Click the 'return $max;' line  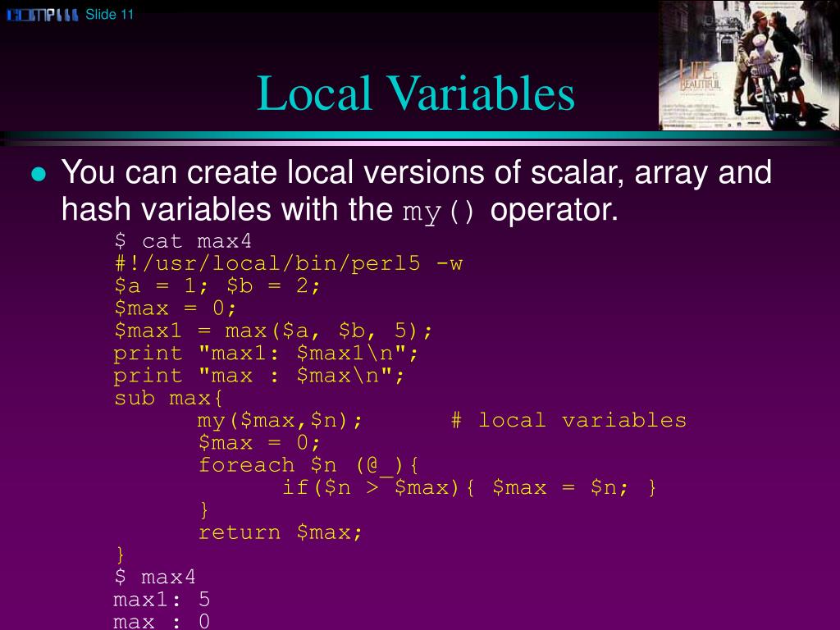click(x=281, y=532)
